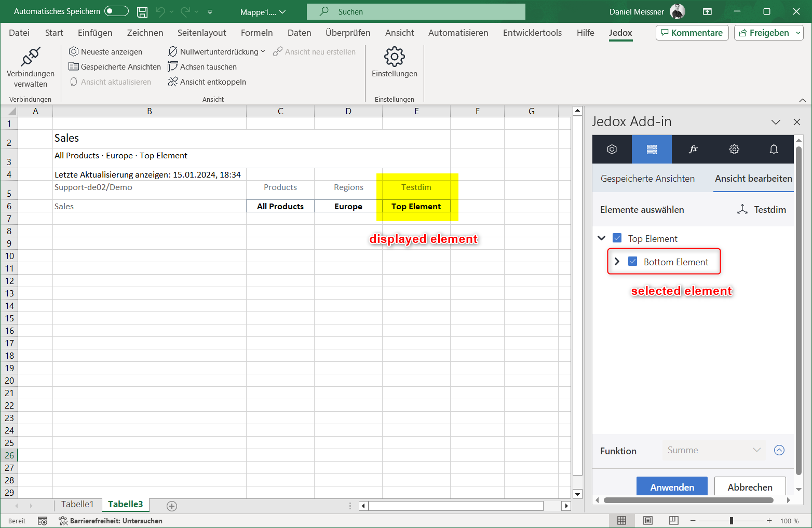812x528 pixels.
Task: Open Jedox Einstellungen gear in ribbon
Action: (x=394, y=62)
